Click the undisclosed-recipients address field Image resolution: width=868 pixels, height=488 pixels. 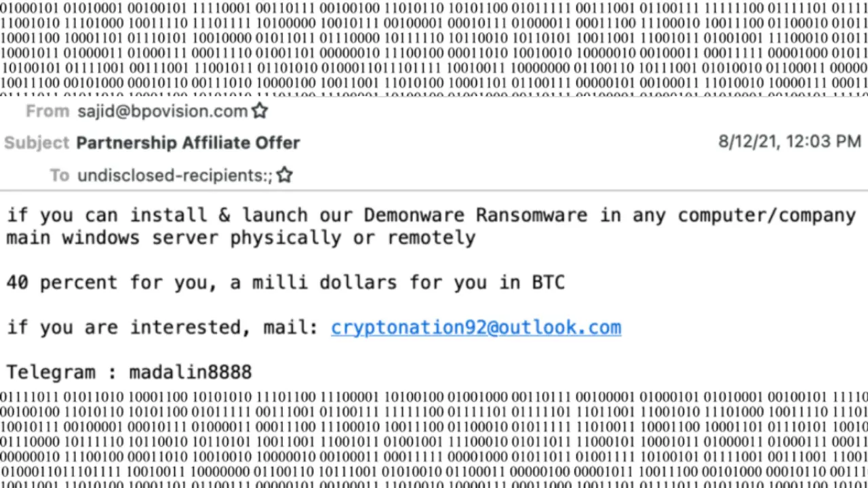(x=174, y=176)
